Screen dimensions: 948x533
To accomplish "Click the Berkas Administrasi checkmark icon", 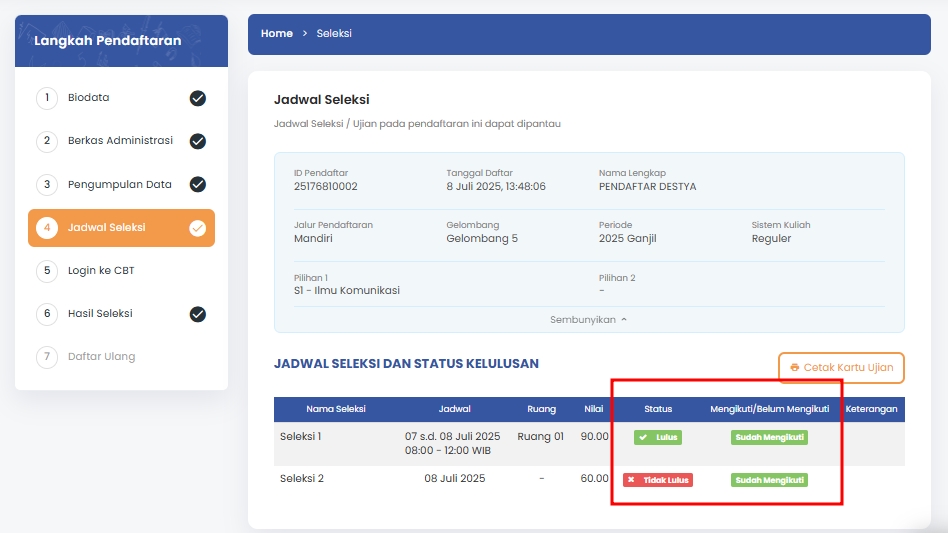I will click(198, 141).
